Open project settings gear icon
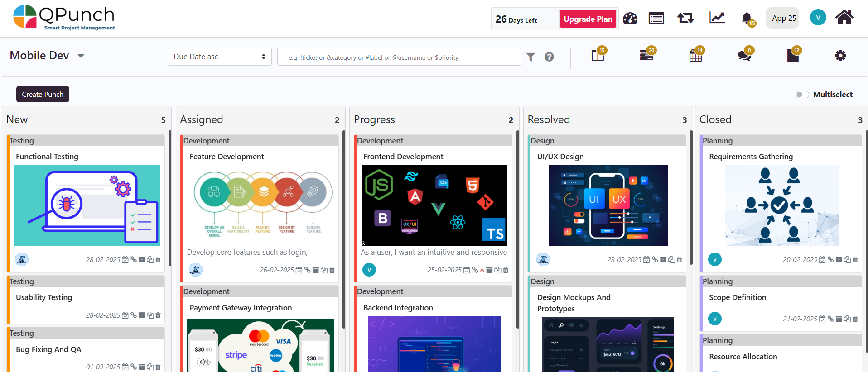The image size is (868, 372). coord(840,56)
